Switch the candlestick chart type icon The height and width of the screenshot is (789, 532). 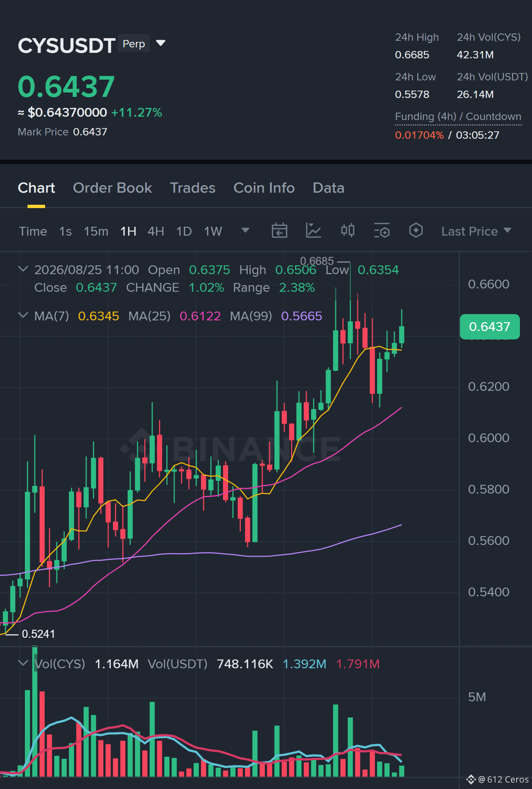[x=347, y=231]
